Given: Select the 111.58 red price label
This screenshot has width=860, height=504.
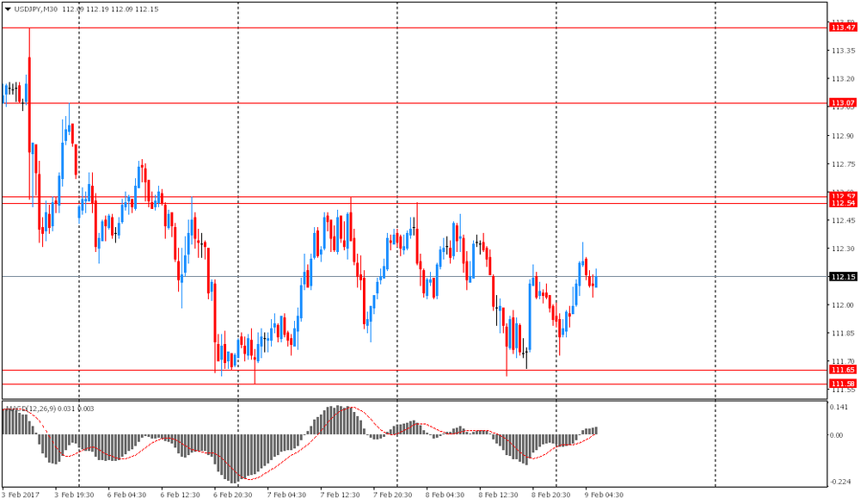Looking at the screenshot, I should point(843,384).
